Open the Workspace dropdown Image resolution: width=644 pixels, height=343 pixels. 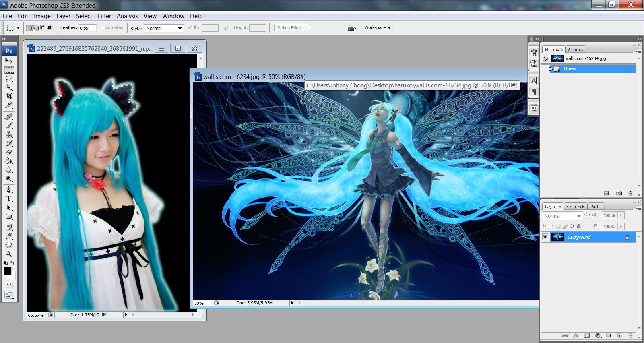coord(378,27)
